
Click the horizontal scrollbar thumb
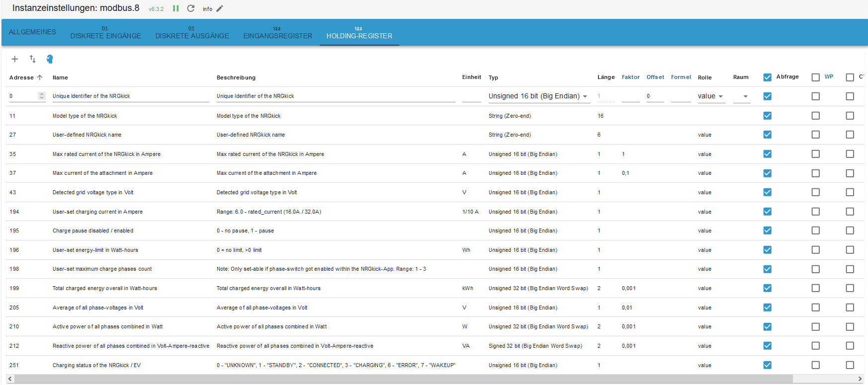click(x=404, y=379)
